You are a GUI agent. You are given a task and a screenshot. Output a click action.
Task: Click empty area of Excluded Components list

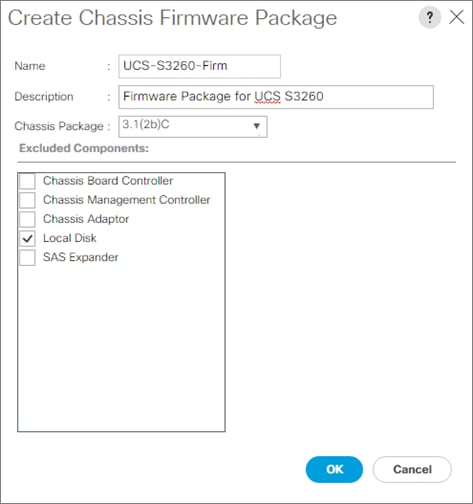(x=121, y=348)
